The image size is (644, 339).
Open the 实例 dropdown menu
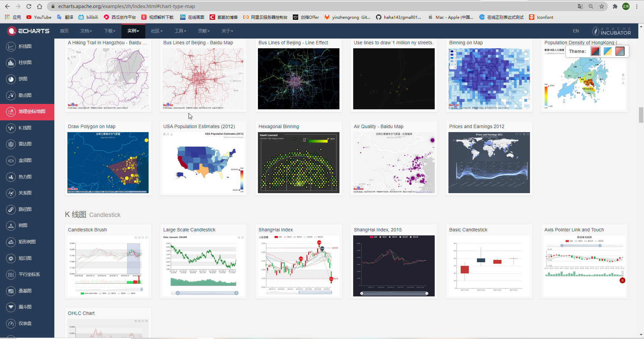tap(133, 31)
